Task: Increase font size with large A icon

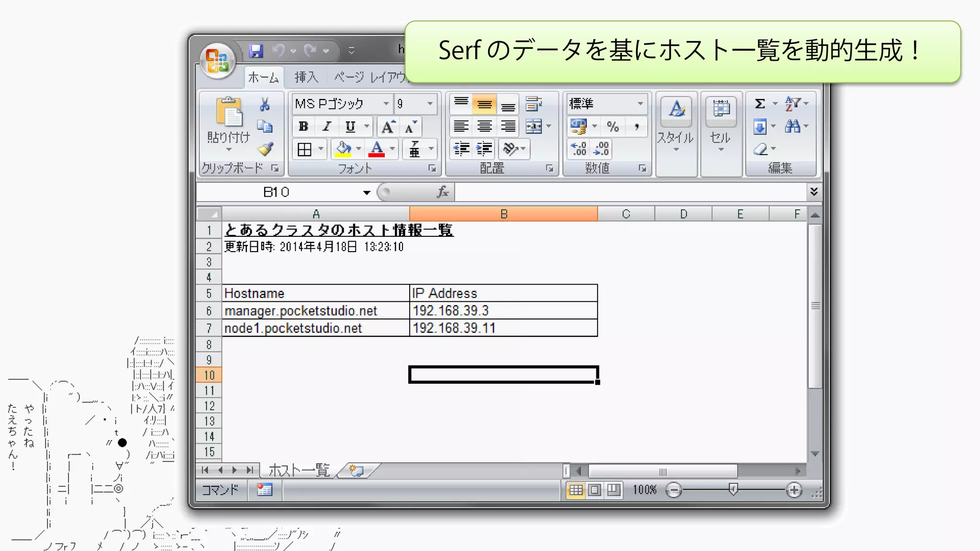Action: tap(388, 126)
